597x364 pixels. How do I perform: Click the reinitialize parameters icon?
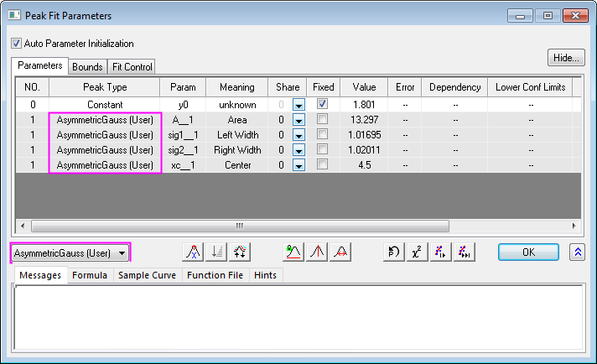[392, 252]
